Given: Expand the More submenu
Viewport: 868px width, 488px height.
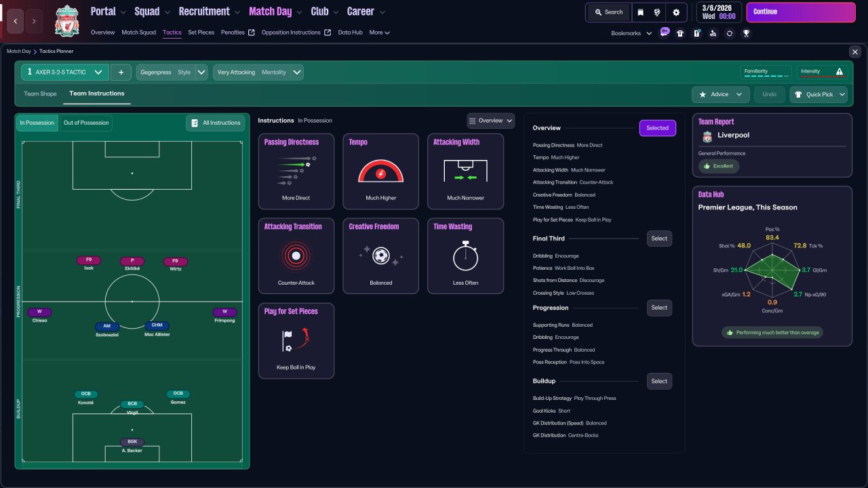Looking at the screenshot, I should (x=380, y=33).
